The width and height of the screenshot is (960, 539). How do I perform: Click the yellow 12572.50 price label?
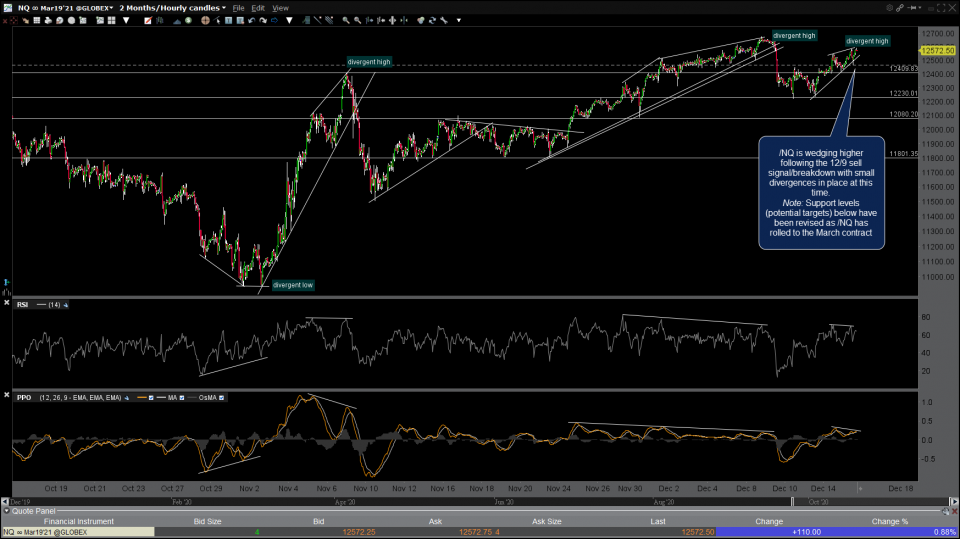click(x=937, y=51)
